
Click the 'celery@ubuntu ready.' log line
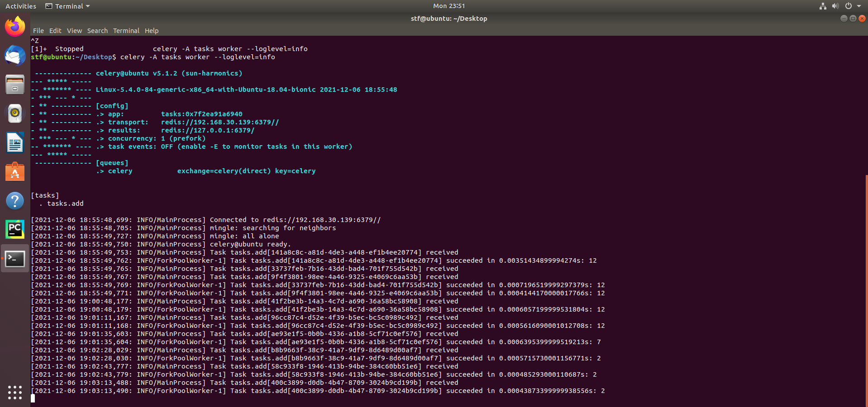pos(161,244)
